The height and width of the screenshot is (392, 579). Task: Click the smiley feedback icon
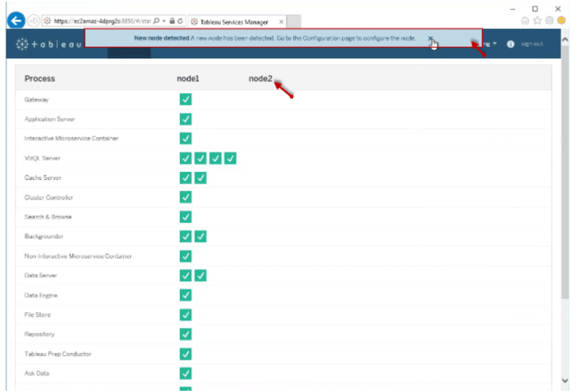point(562,21)
